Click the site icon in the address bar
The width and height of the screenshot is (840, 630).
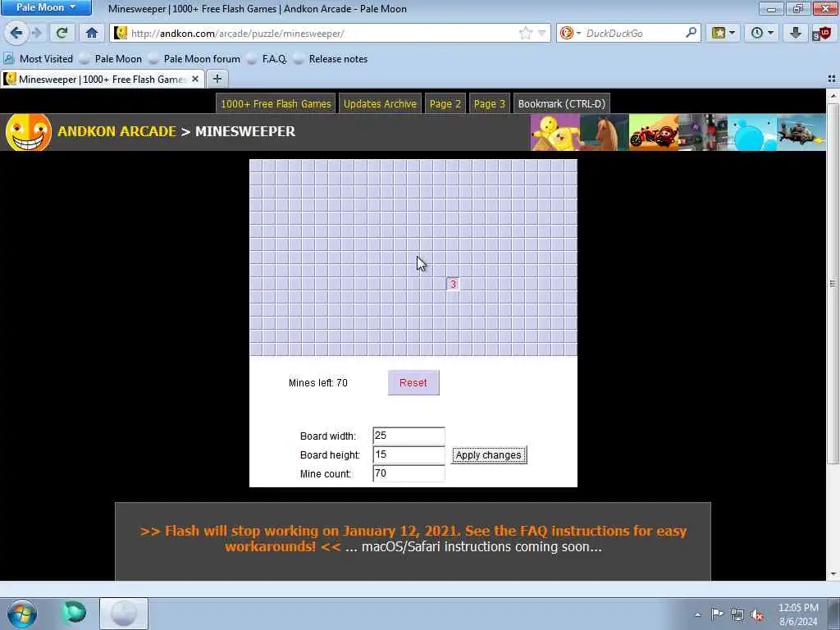pyautogui.click(x=121, y=33)
